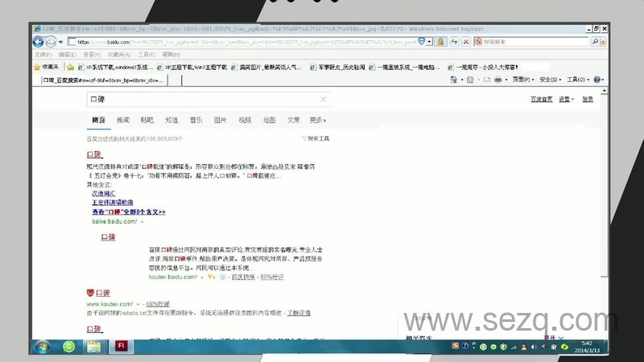Image resolution: width=644 pixels, height=362 pixels.
Task: Open the 军事野史 bookmark
Action: tap(337, 67)
